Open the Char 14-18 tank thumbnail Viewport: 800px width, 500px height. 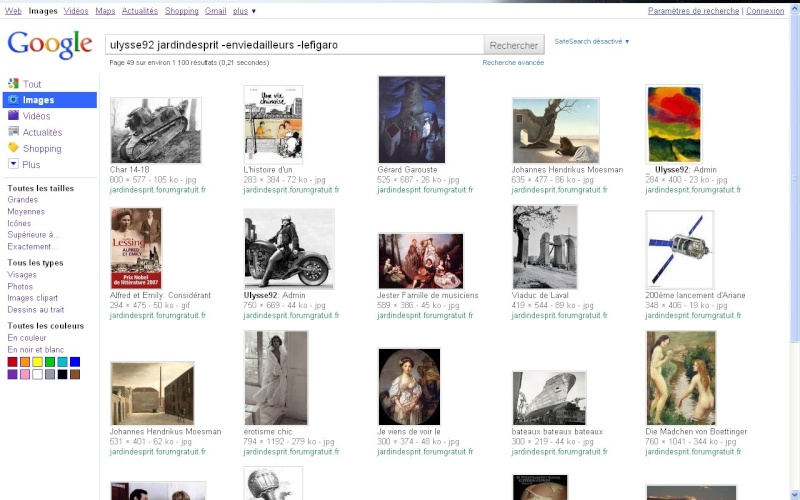(156, 131)
